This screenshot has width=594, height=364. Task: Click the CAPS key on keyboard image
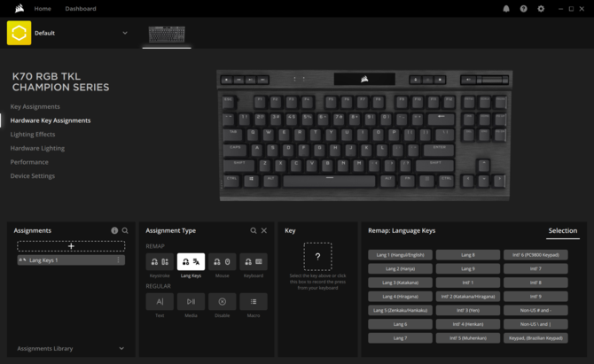(235, 150)
